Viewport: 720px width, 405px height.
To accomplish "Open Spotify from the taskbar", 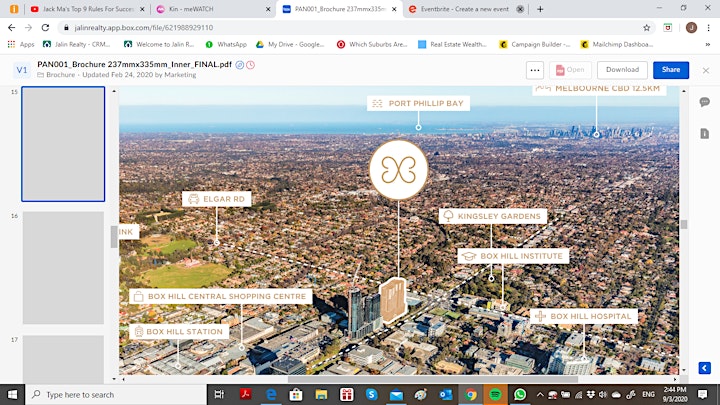I will pos(495,394).
